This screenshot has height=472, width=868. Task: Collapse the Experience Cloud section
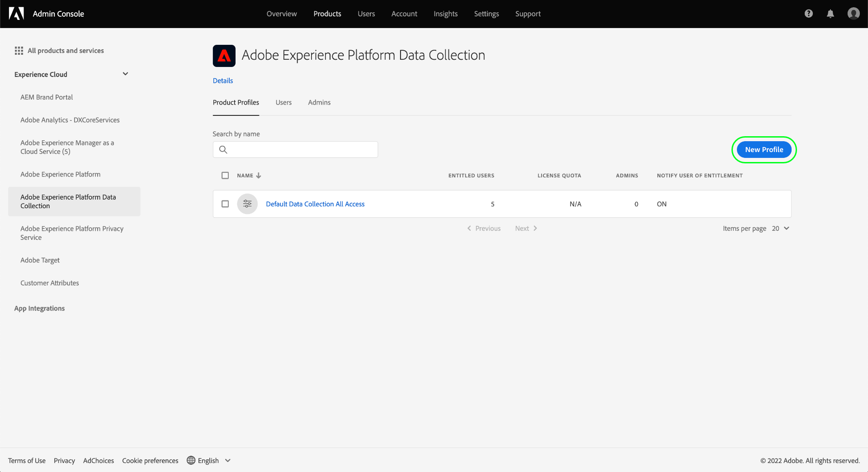(x=125, y=74)
